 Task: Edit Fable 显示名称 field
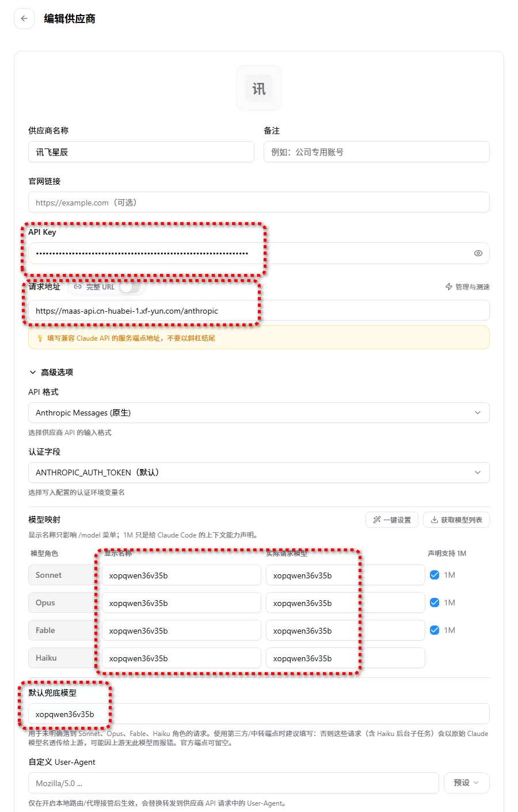181,631
